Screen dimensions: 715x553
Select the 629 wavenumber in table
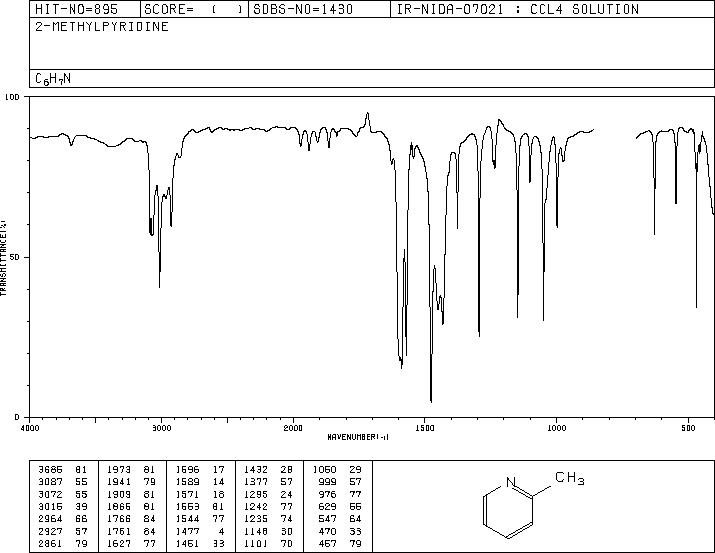click(327, 506)
